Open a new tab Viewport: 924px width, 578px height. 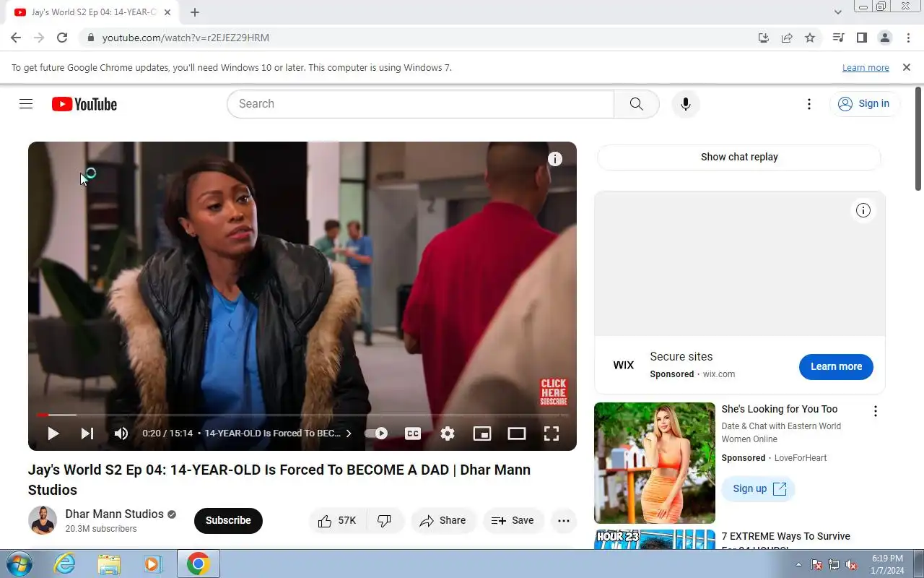[195, 12]
